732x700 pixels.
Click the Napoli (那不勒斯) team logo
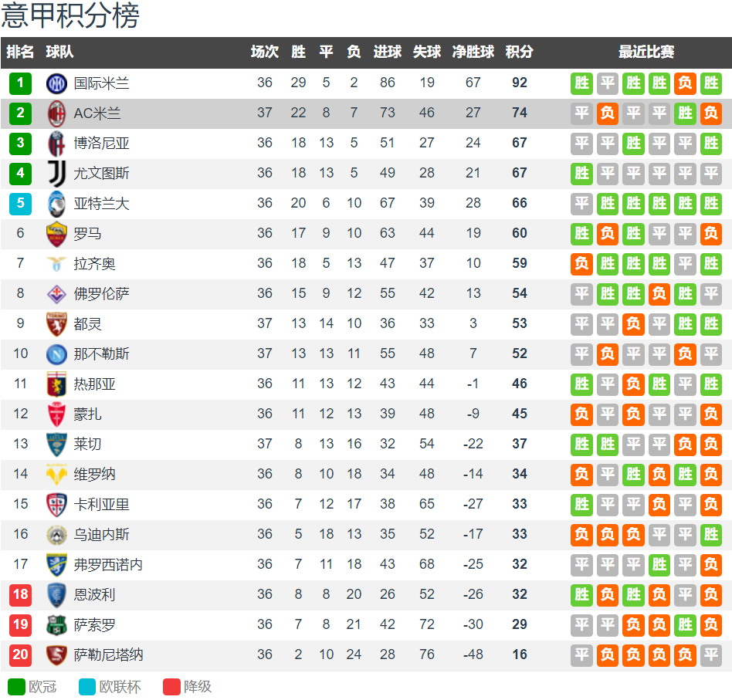tap(56, 353)
